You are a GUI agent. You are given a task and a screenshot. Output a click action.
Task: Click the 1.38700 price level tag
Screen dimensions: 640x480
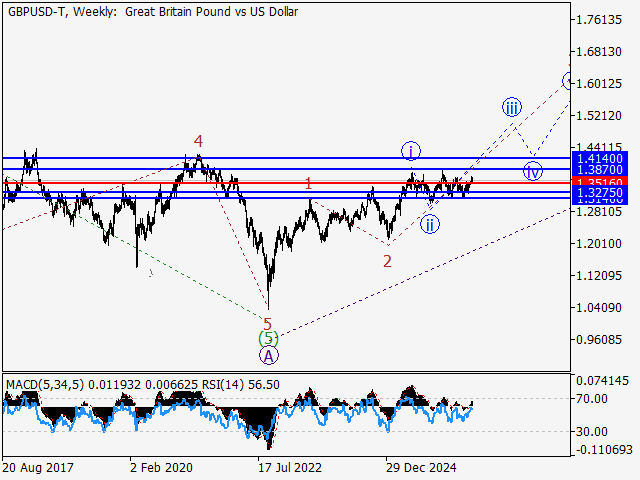[x=600, y=169]
